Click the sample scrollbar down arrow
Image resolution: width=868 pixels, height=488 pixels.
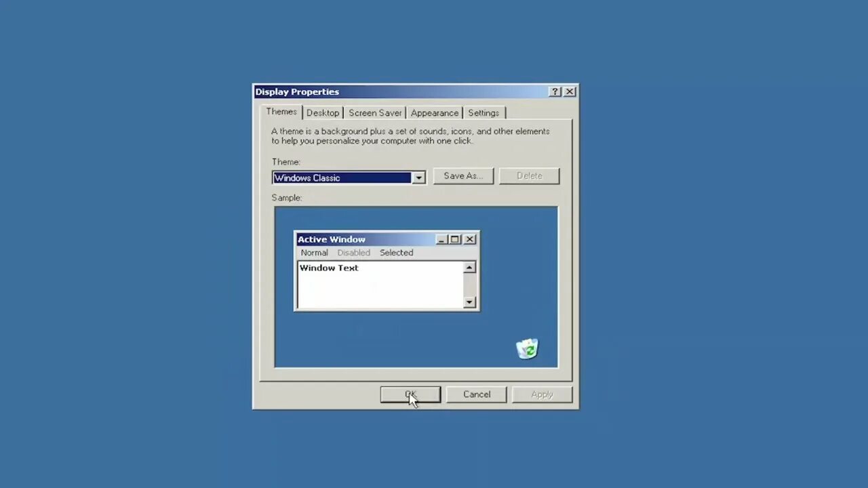pos(469,302)
